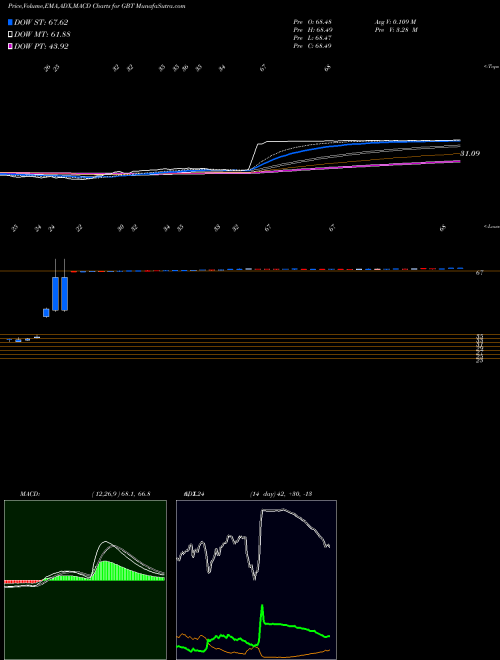This screenshot has height=660, width=500.
Task: Click the blue DOW ST legend swatch
Action: (10, 22)
